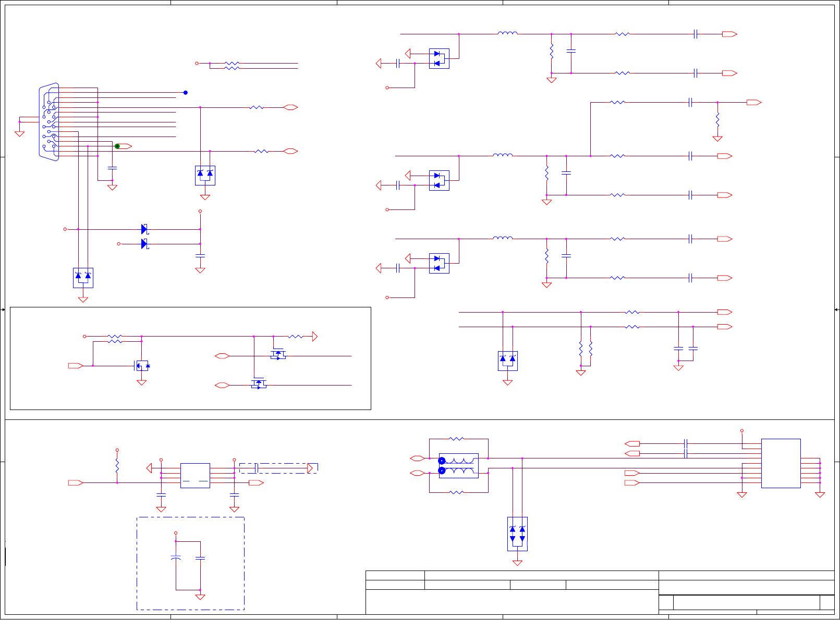
Task: Select the D-sub connector symbol
Action: pos(49,122)
